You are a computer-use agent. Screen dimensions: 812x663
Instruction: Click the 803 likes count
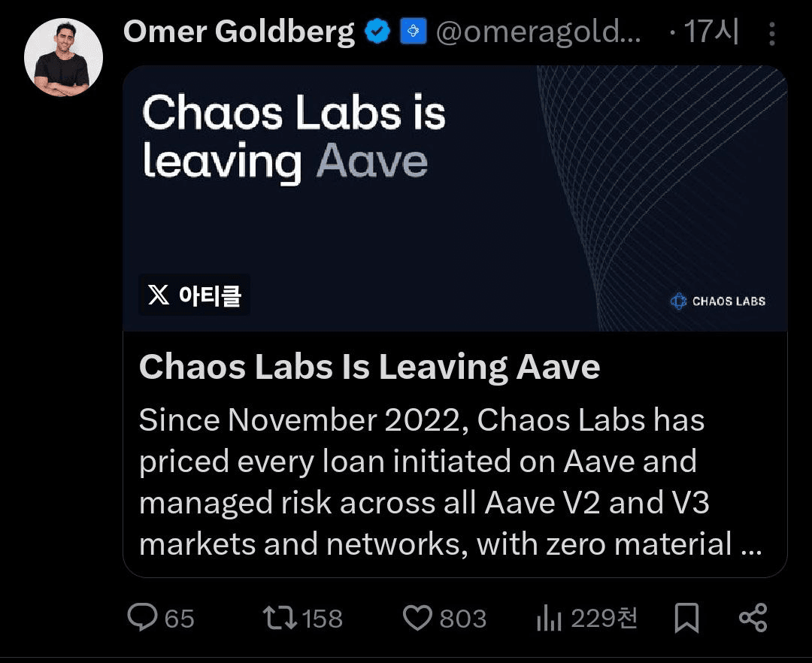462,619
